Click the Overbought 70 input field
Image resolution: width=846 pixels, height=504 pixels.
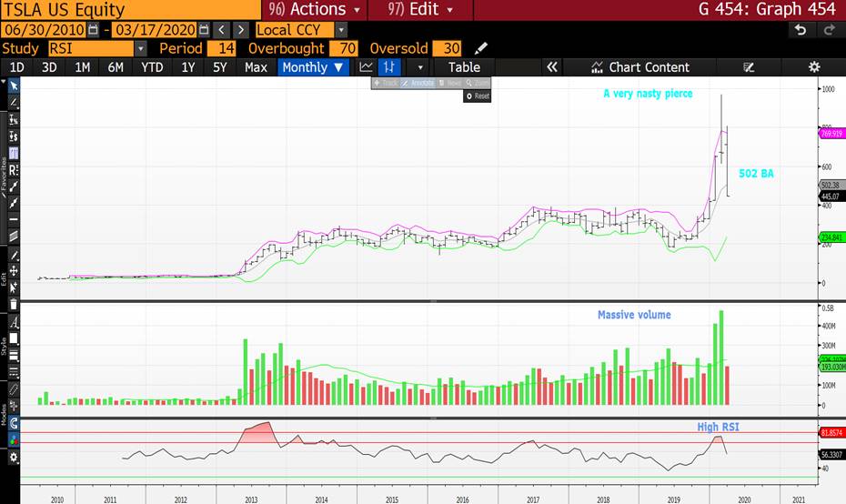(x=344, y=48)
